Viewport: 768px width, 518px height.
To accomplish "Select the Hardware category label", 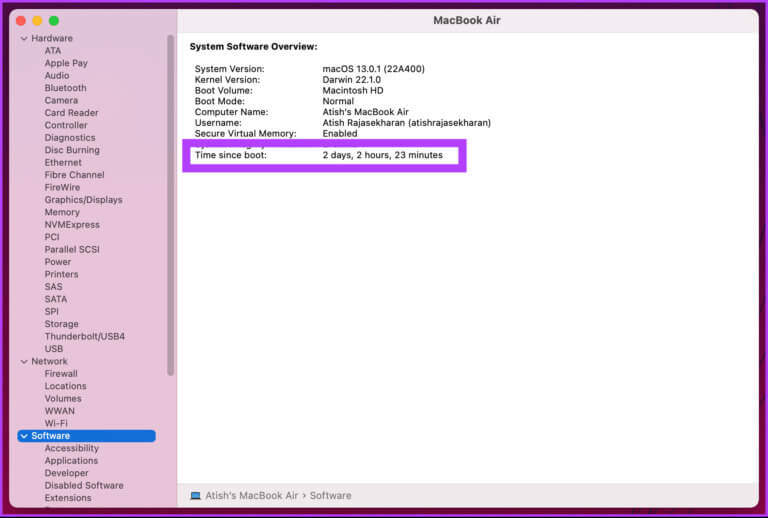I will point(52,38).
